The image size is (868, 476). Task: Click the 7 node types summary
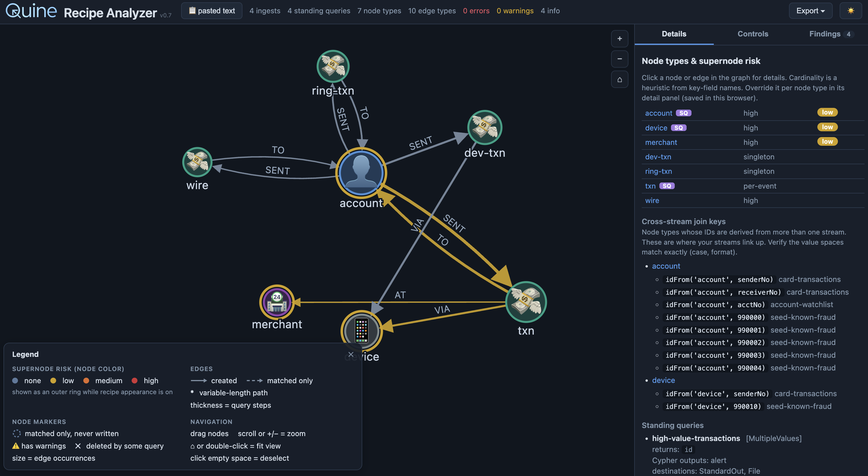click(379, 11)
